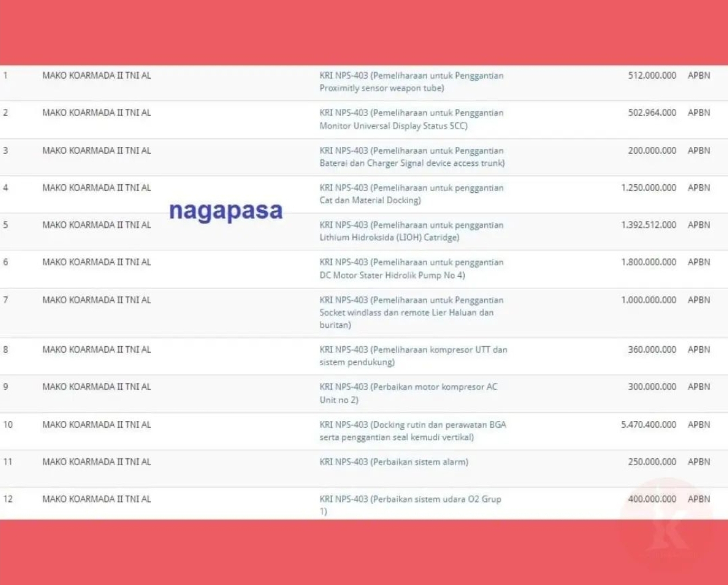Viewport: 728px width, 585px height.
Task: Open the Pemeliharaan kompresor UTT package link
Action: click(x=413, y=356)
